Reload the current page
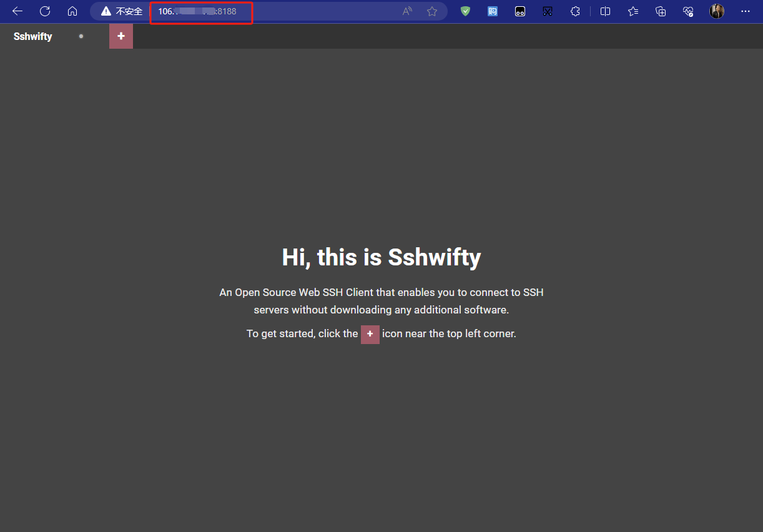Image resolution: width=763 pixels, height=532 pixels. (x=45, y=11)
